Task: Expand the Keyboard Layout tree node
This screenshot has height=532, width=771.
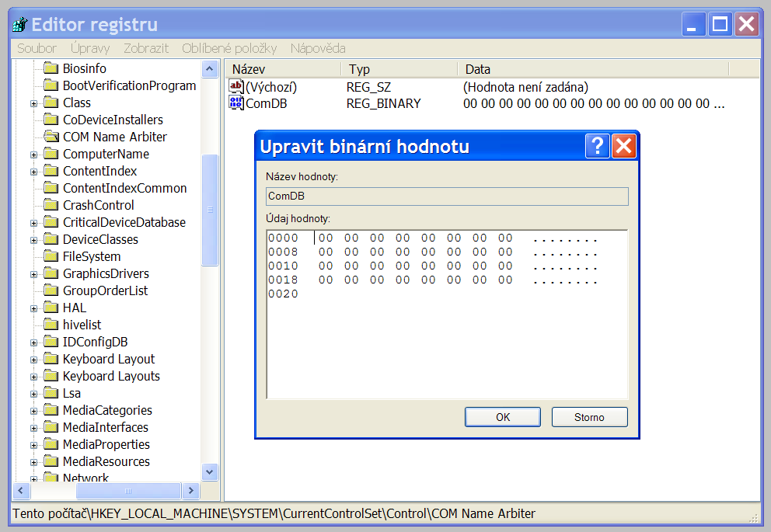Action: pyautogui.click(x=34, y=360)
